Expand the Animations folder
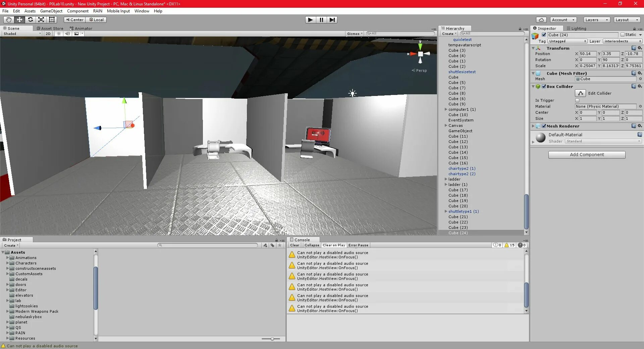The image size is (644, 349). 7,258
